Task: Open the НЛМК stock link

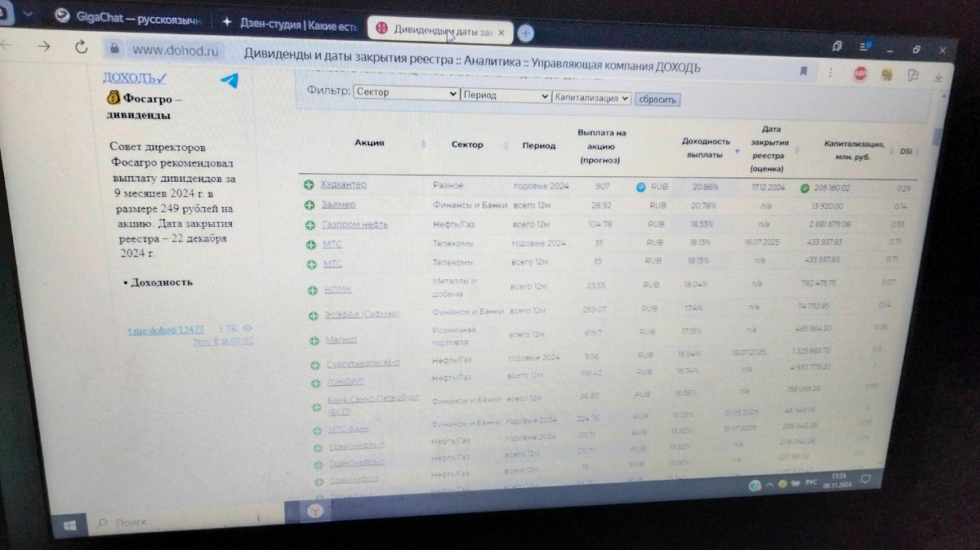Action: point(337,289)
